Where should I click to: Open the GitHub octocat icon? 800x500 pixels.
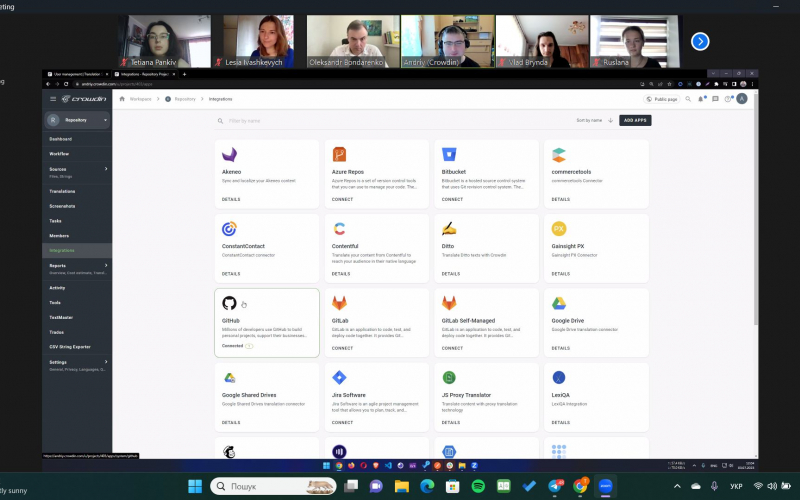tap(229, 303)
